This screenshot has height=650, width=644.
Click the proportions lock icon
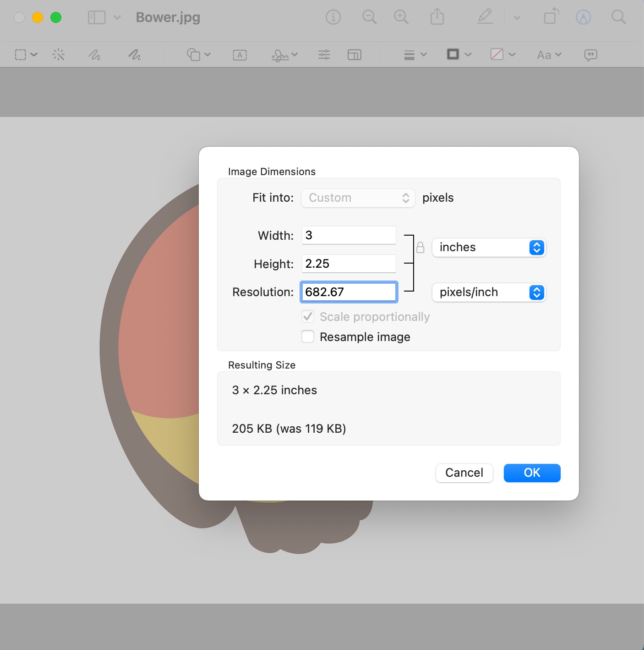coord(421,248)
